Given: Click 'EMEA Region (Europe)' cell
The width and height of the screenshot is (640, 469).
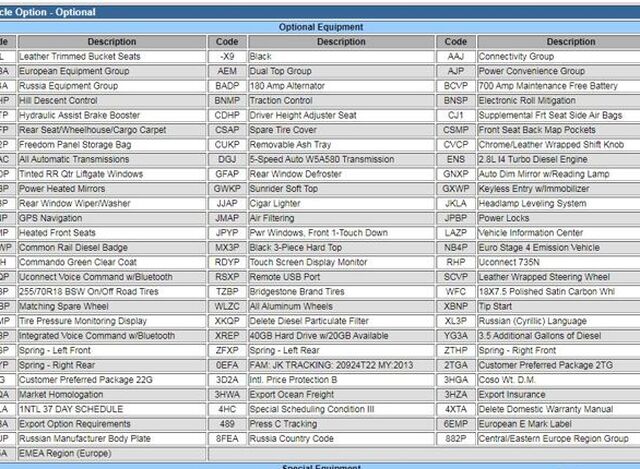Looking at the screenshot, I should tap(112, 453).
